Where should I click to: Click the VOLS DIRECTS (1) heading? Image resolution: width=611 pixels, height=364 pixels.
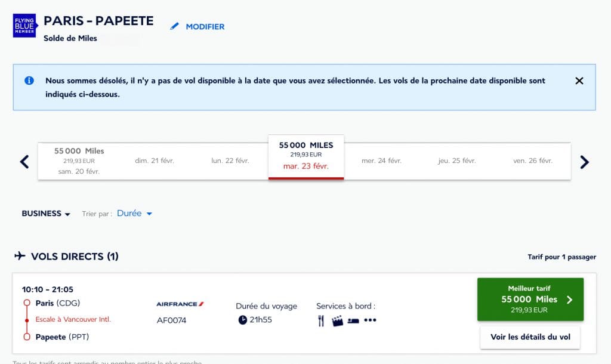pos(75,256)
